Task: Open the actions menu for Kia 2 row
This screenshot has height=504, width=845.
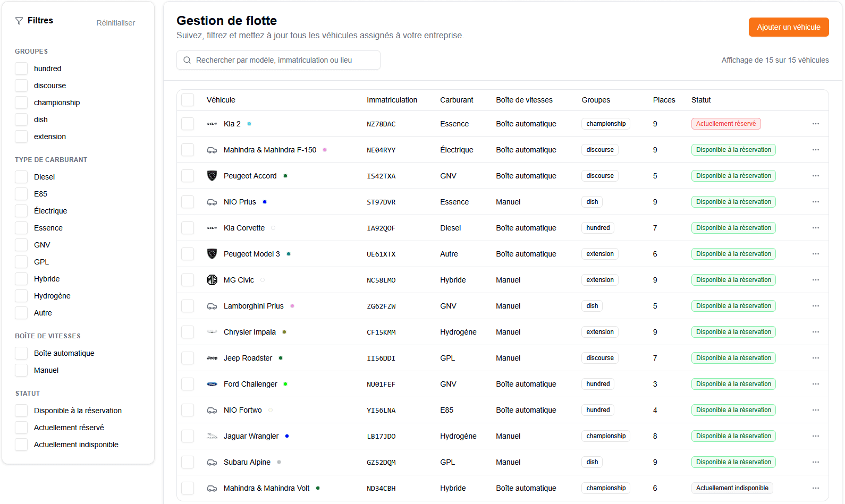Action: pyautogui.click(x=816, y=124)
